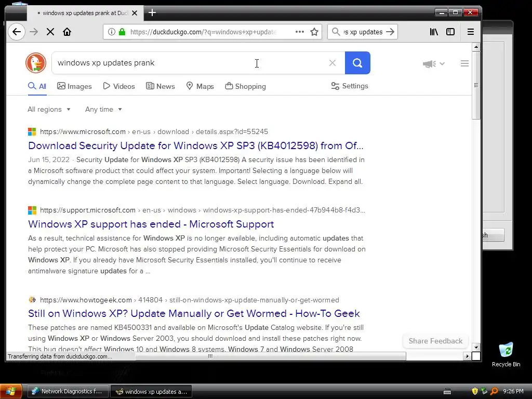Switch to the Shopping search tab
Viewport: 532px width, 399px height.
coord(246,86)
